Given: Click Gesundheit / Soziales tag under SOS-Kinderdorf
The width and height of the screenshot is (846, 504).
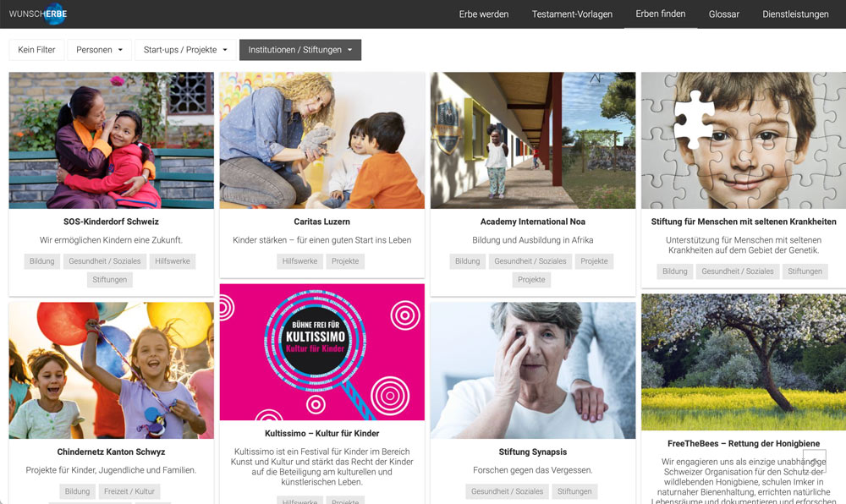Looking at the screenshot, I should pos(105,261).
